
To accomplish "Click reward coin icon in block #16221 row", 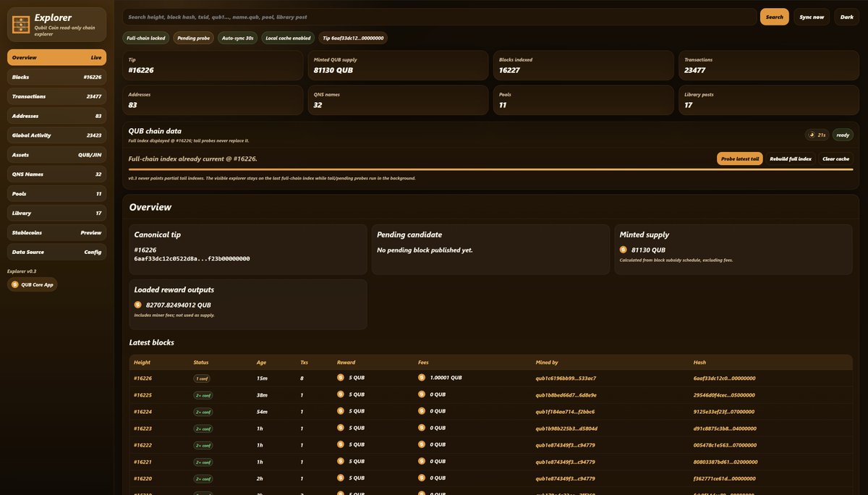I will coord(341,461).
